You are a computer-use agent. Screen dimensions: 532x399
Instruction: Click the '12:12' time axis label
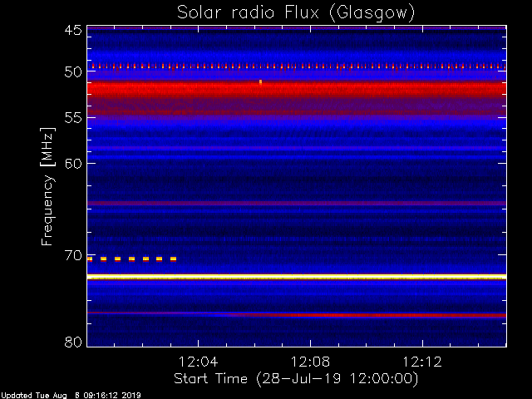point(422,362)
